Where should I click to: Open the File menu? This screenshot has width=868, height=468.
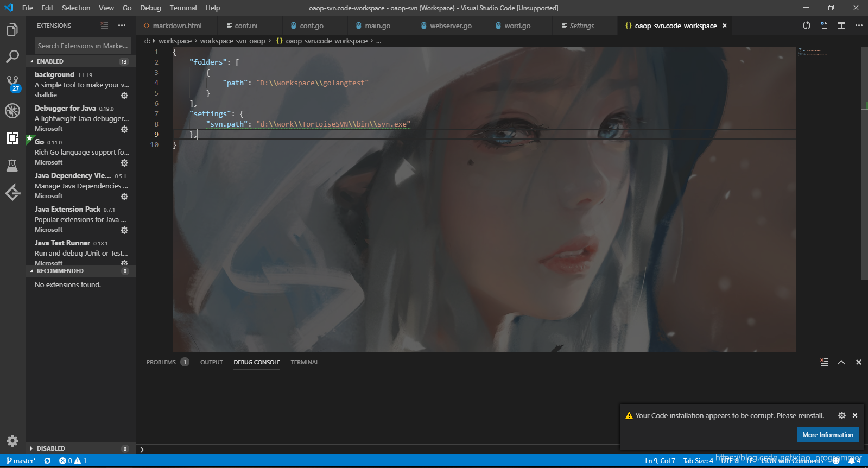click(27, 8)
